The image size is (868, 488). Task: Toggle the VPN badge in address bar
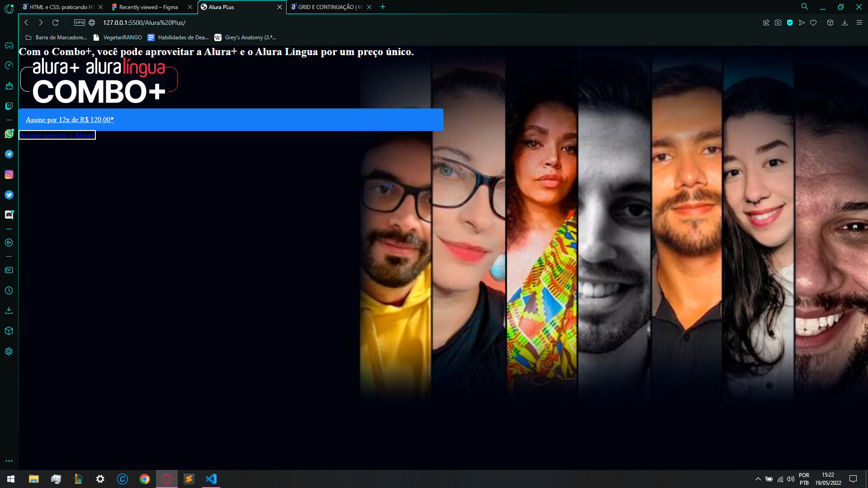[x=80, y=23]
